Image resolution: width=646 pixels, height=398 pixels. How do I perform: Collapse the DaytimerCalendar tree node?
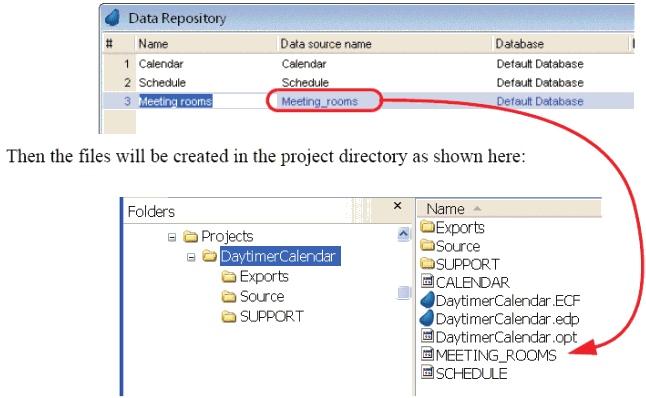pos(191,257)
